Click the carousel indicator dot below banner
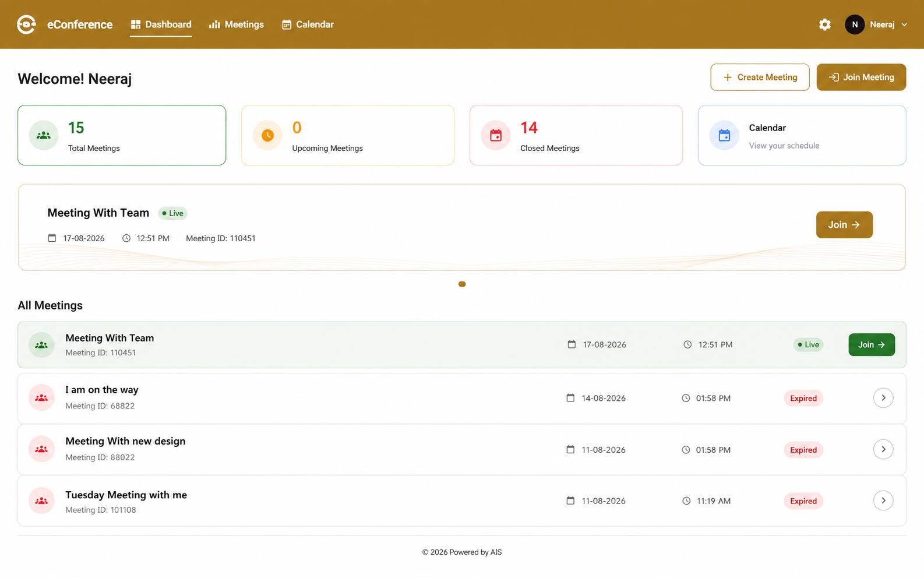Screen dimensions: 924x578 pos(462,284)
